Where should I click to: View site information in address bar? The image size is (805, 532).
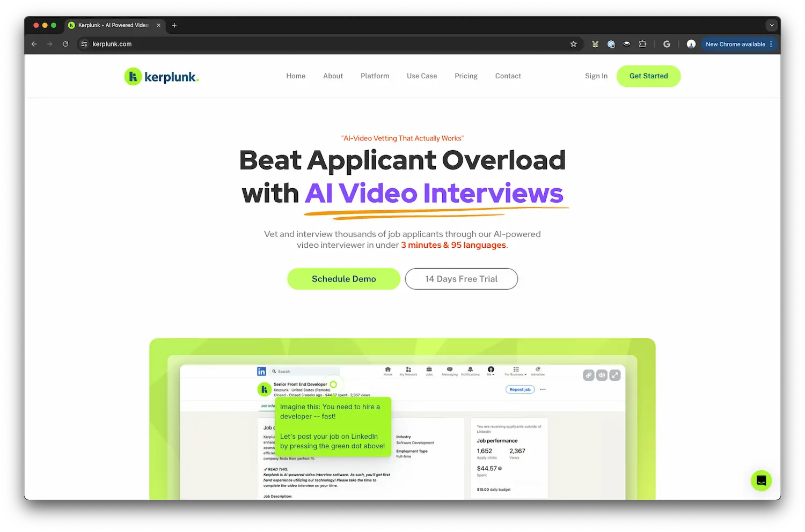click(84, 44)
